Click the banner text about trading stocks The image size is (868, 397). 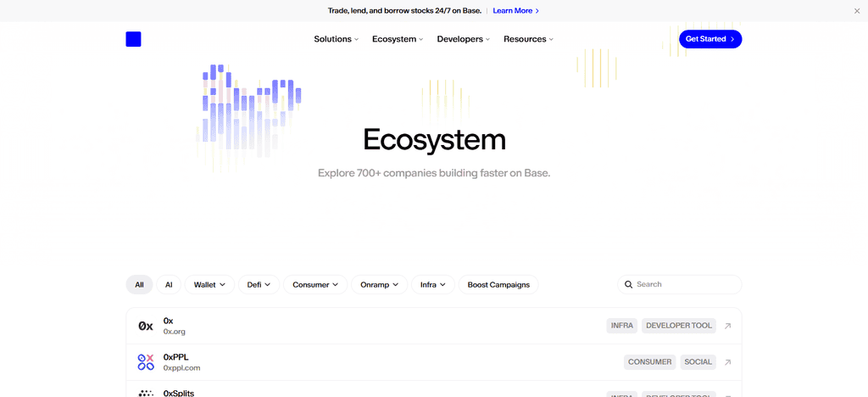pos(404,10)
